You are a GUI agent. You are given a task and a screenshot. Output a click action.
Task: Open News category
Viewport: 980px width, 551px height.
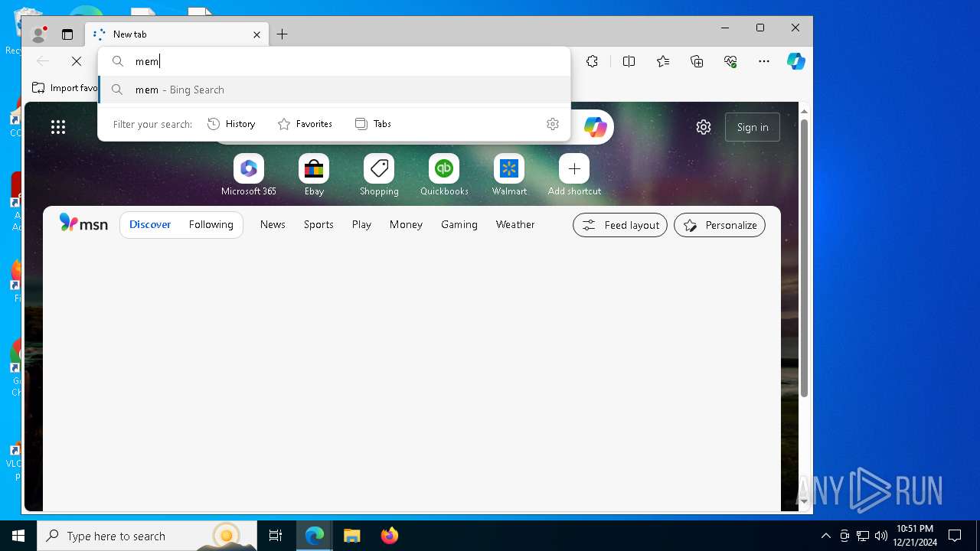click(x=273, y=224)
